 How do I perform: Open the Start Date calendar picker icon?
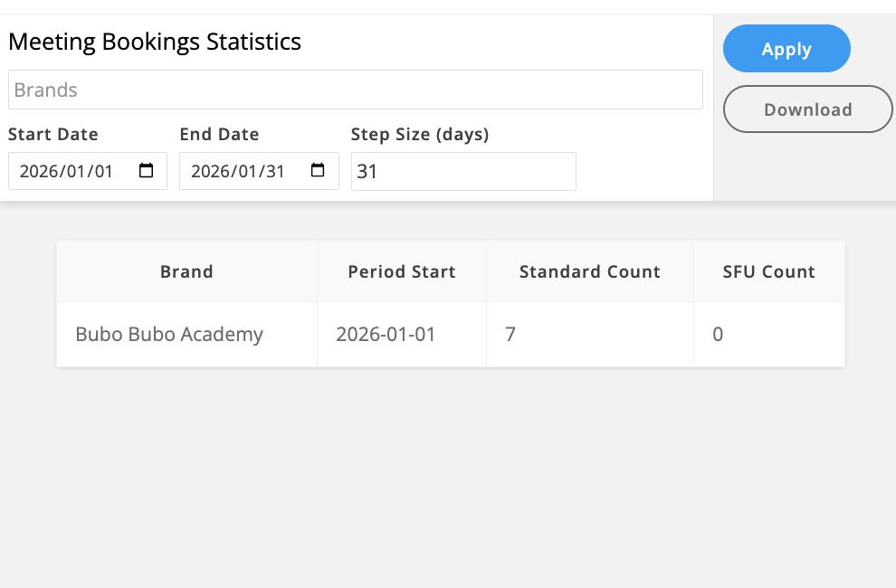click(x=147, y=171)
